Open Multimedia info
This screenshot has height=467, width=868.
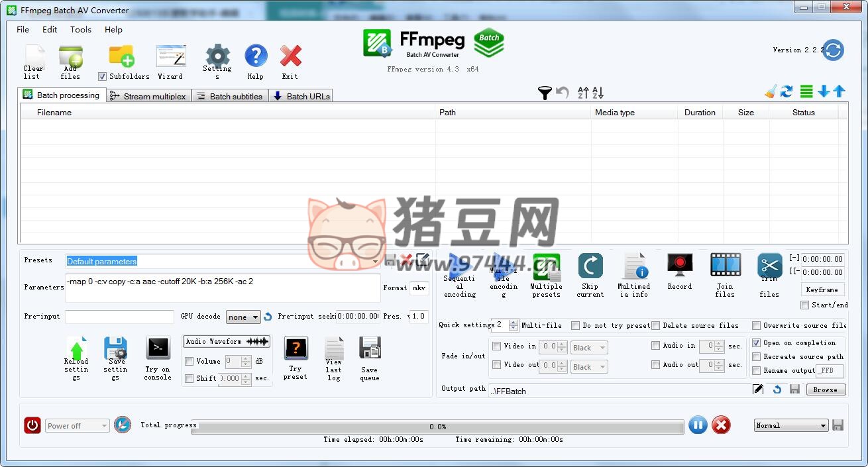click(634, 266)
